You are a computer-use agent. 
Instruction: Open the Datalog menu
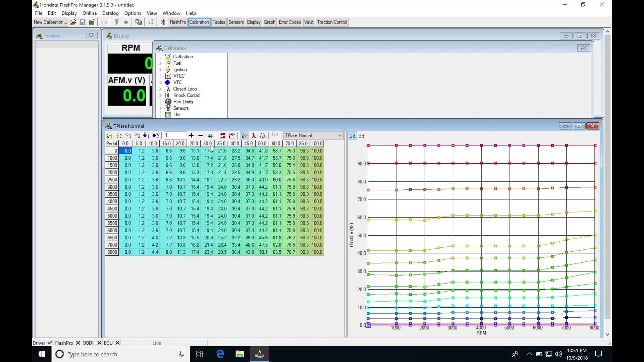click(110, 13)
